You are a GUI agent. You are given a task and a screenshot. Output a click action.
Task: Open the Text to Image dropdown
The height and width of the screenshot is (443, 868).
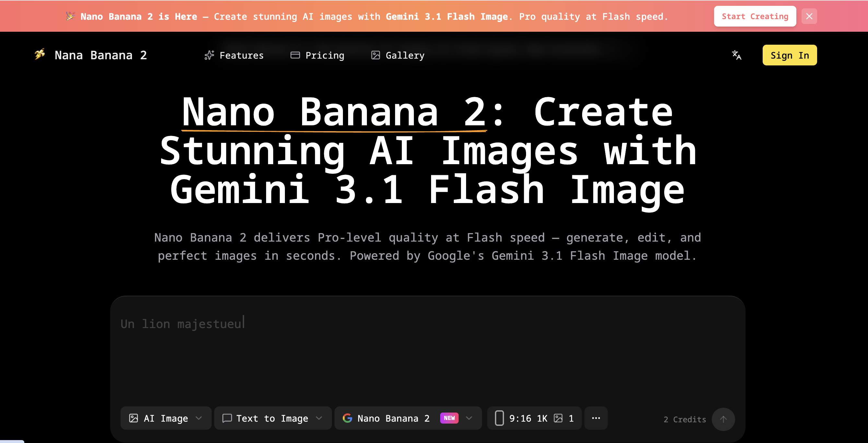point(319,418)
